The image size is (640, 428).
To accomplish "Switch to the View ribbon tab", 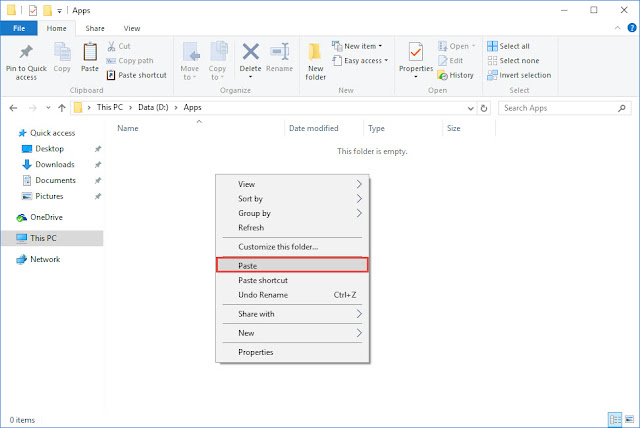I will [x=132, y=28].
